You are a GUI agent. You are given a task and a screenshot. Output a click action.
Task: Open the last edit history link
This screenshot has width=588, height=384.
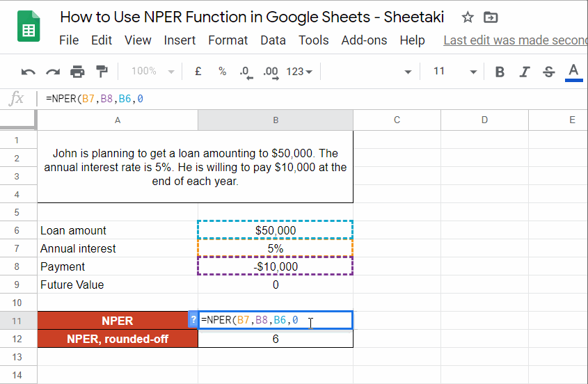(516, 40)
